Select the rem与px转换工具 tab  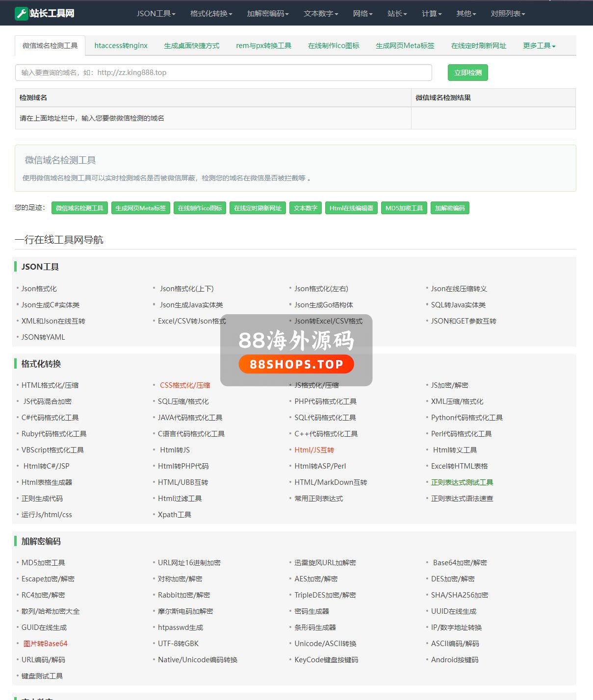coord(263,46)
